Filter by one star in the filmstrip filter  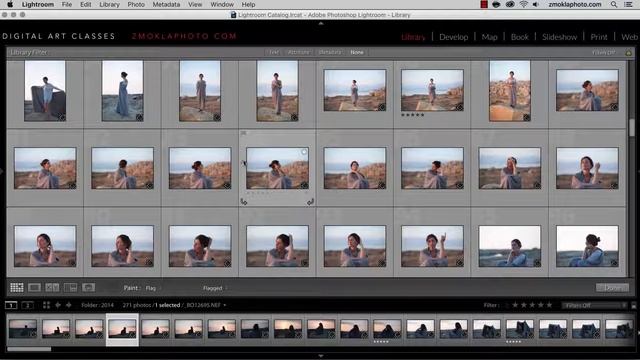(516, 305)
